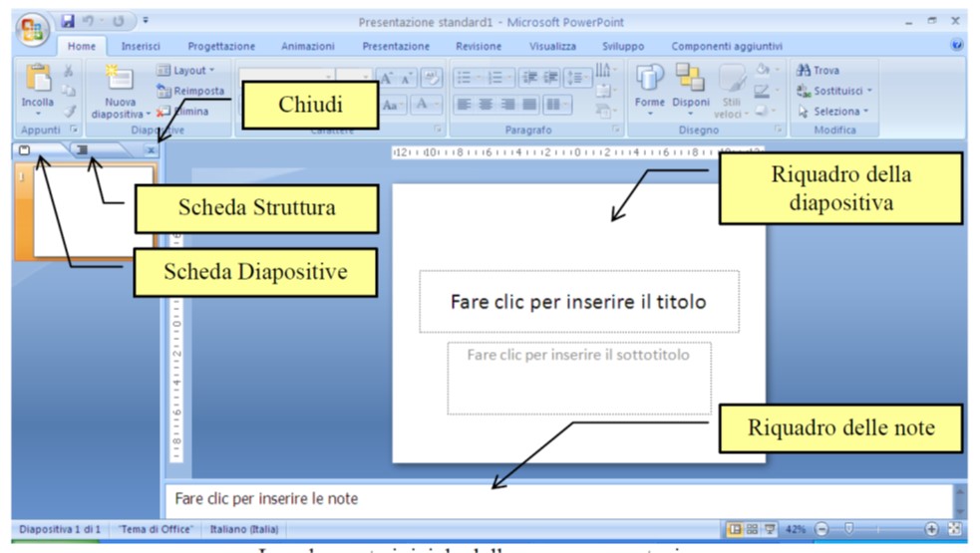Viewport: 980px width, 553px height.
Task: Open the Layout dropdown
Action: pos(185,70)
